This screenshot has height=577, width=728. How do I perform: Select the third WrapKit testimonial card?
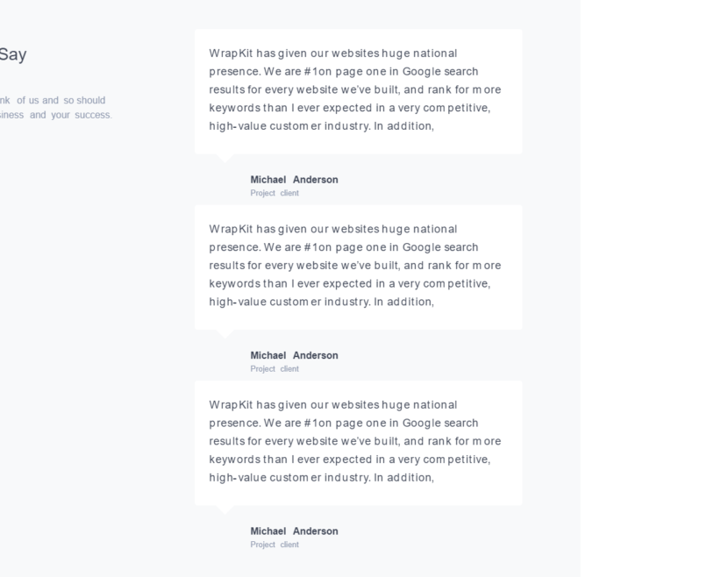(358, 443)
